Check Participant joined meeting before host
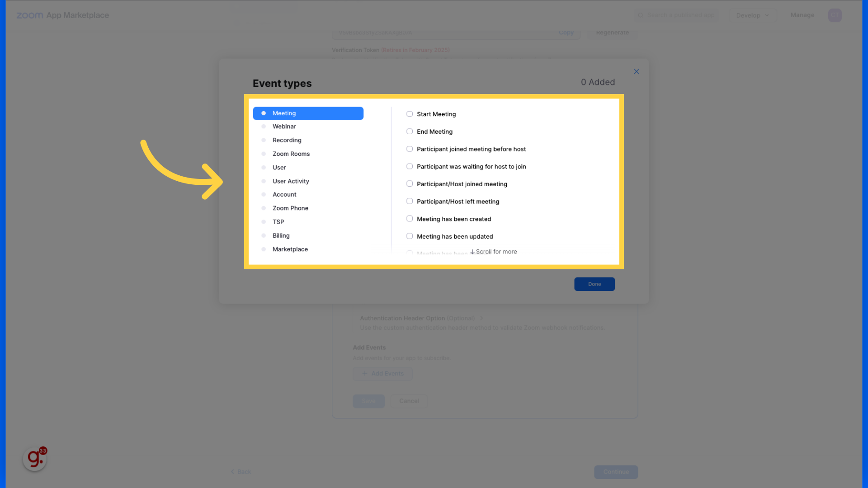Image resolution: width=868 pixels, height=488 pixels. (x=410, y=149)
